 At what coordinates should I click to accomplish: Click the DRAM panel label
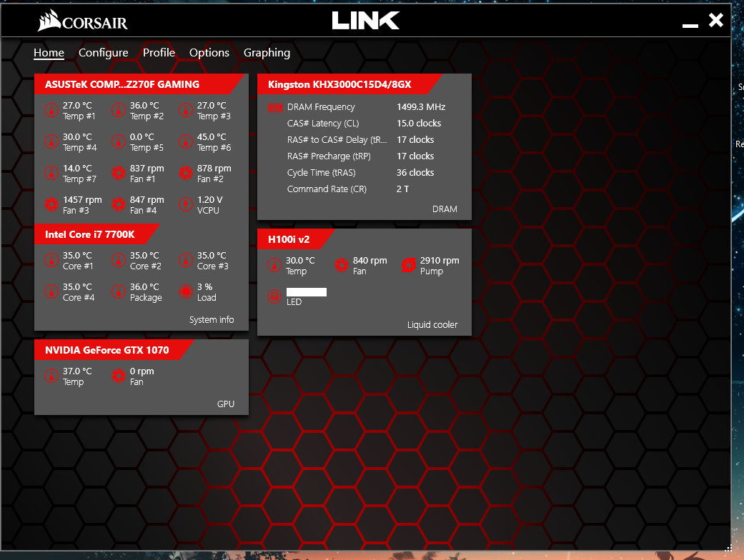coord(445,209)
